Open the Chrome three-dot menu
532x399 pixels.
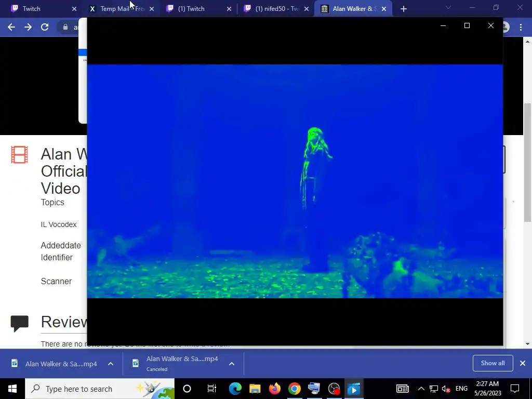tap(521, 27)
